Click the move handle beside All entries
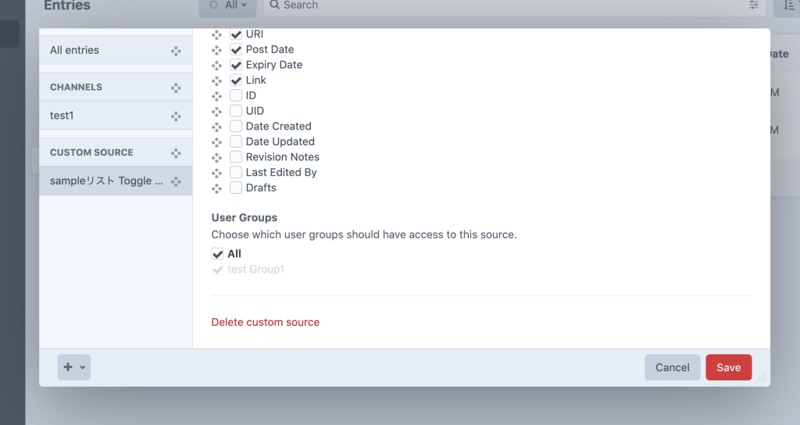The height and width of the screenshot is (425, 800). 176,51
